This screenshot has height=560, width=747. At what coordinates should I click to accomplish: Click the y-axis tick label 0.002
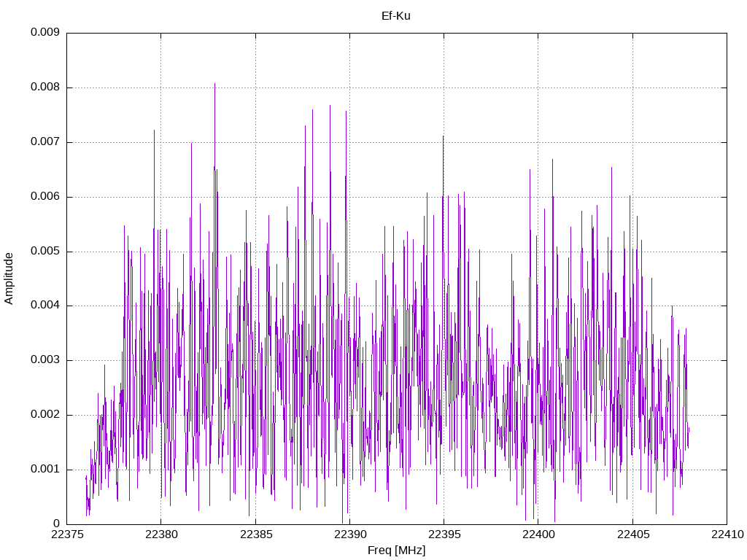45,415
